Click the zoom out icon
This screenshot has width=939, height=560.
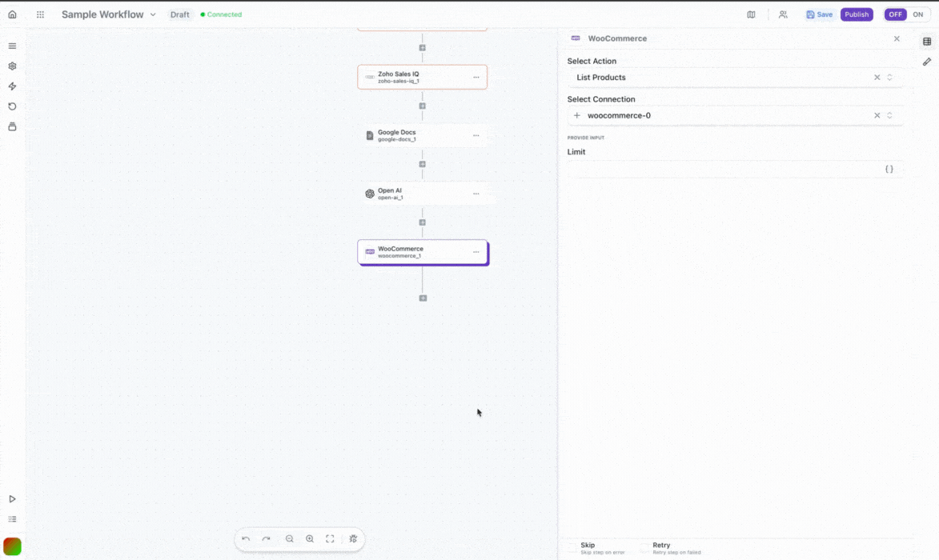(x=289, y=538)
